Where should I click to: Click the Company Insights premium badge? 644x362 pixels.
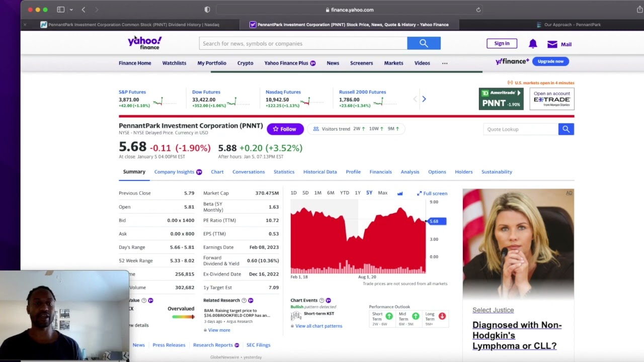coord(199,172)
